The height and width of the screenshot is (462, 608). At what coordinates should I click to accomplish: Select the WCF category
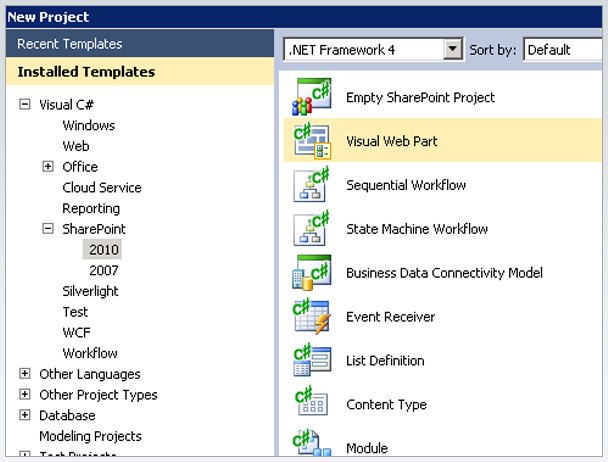(76, 332)
